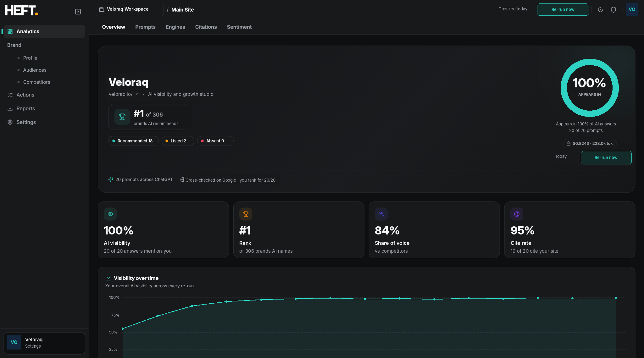Click the shield icon in header
Image resolution: width=644 pixels, height=358 pixels.
coord(613,10)
